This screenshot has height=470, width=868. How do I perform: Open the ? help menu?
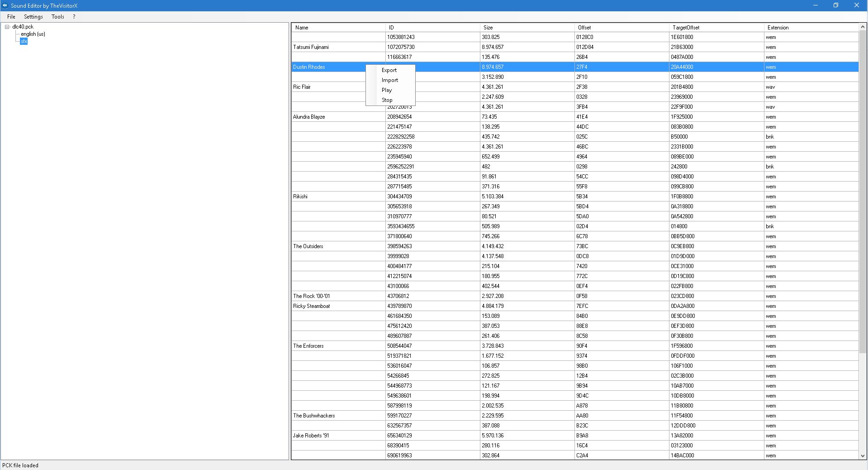click(74, 17)
